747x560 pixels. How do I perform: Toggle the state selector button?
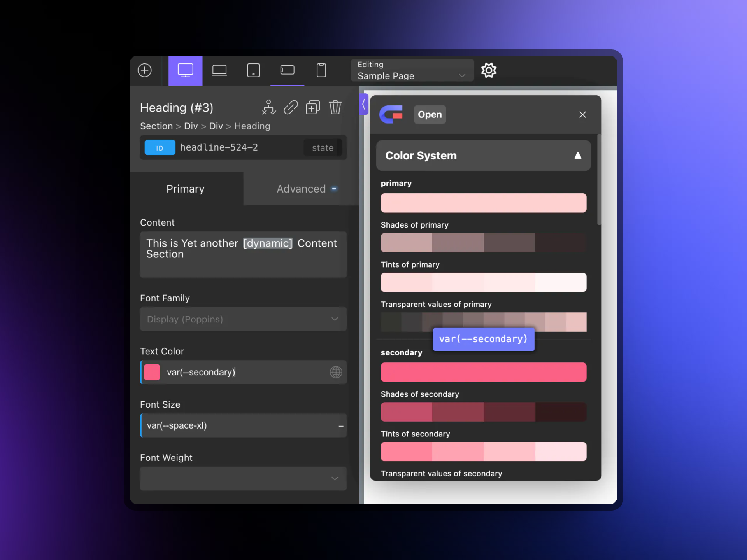(323, 148)
